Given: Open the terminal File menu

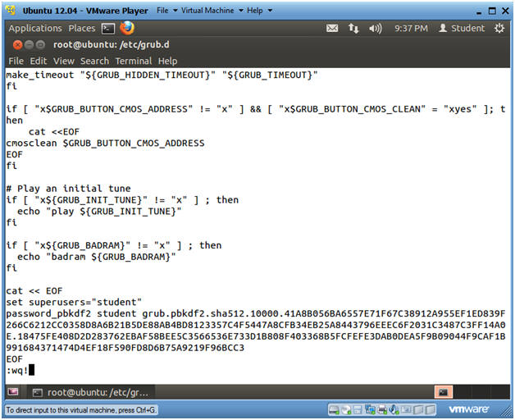Looking at the screenshot, I should tap(16, 61).
